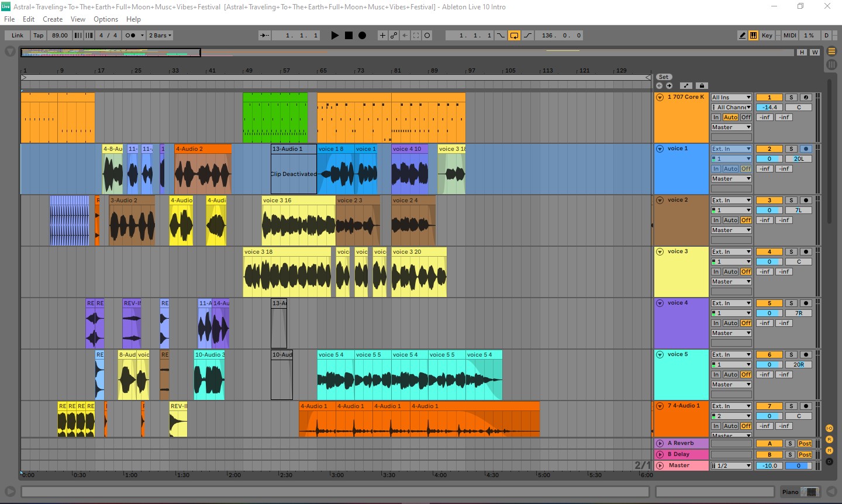Toggle the Post button on A Reverb
This screenshot has height=504, width=842.
(805, 444)
